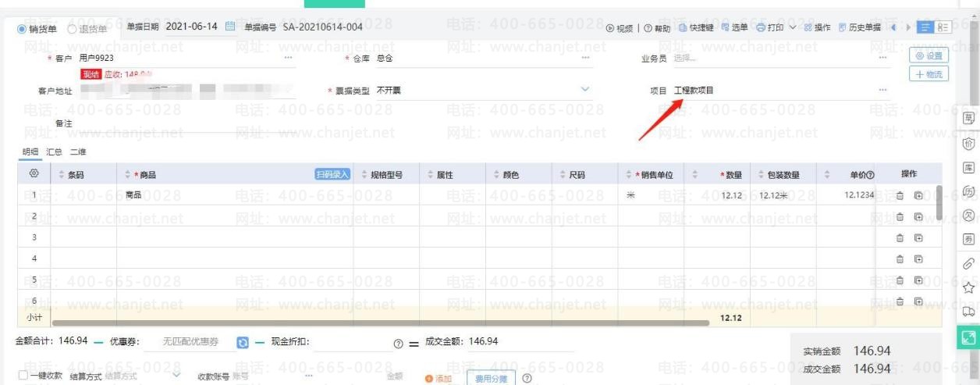Sort by 商品 column
The height and width of the screenshot is (385, 980).
tap(128, 175)
